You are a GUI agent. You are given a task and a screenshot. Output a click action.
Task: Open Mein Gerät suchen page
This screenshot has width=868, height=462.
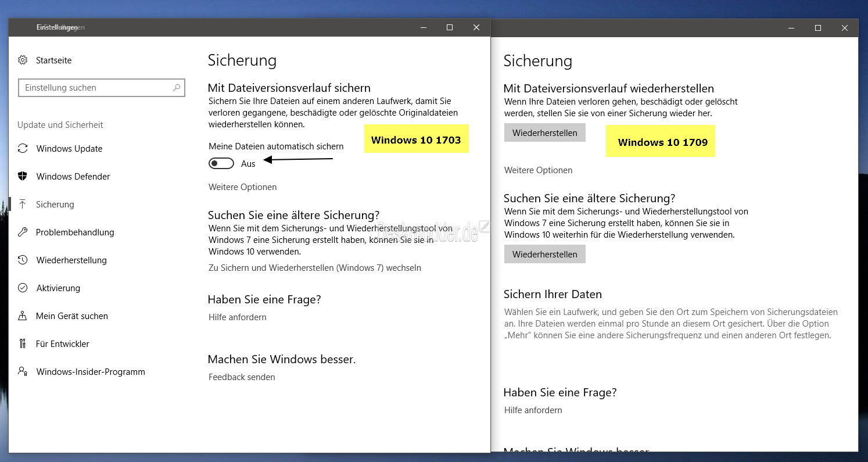[72, 316]
